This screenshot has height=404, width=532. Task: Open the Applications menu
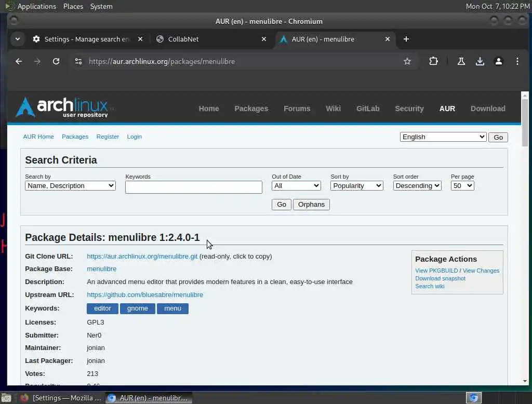click(37, 6)
